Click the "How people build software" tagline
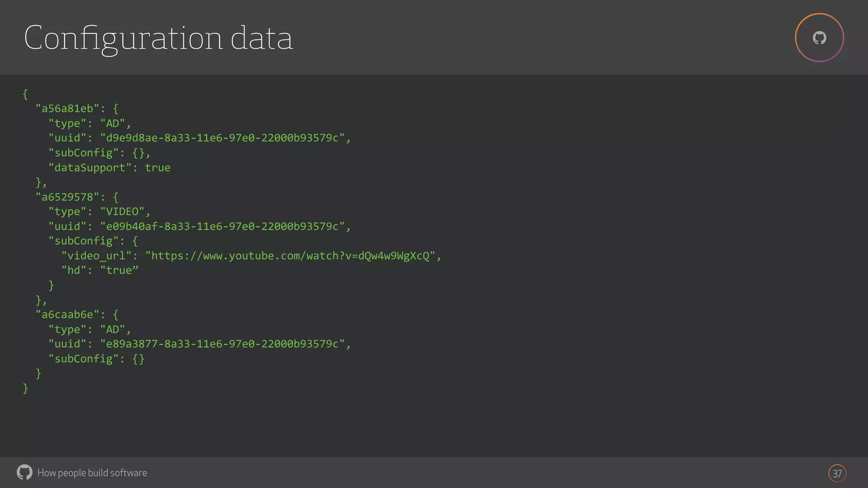868x488 pixels. pos(92,473)
